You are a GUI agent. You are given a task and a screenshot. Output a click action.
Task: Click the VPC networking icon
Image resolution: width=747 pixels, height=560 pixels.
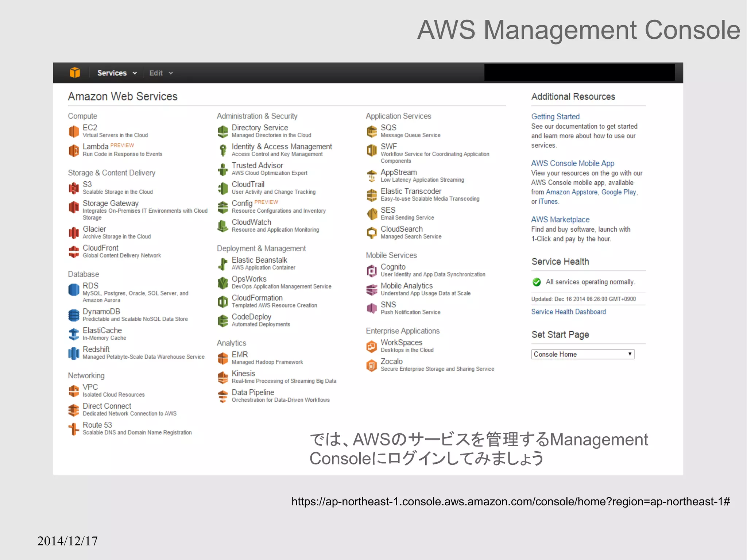pyautogui.click(x=74, y=391)
